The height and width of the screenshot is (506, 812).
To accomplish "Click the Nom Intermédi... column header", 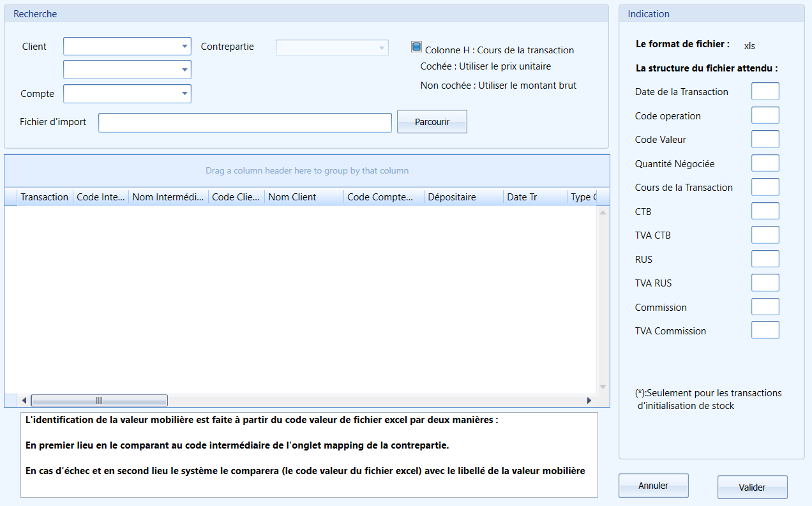I will [169, 197].
